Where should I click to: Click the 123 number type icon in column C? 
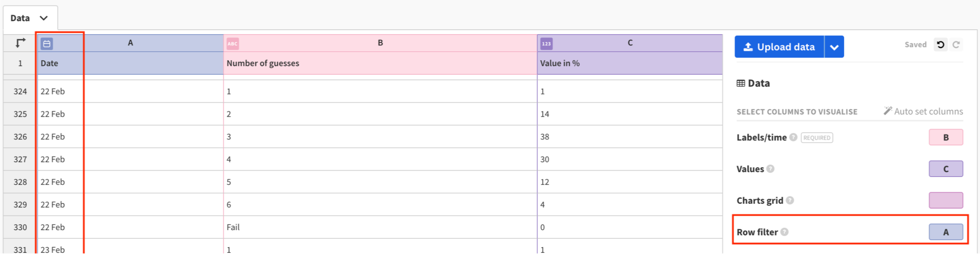pos(546,44)
